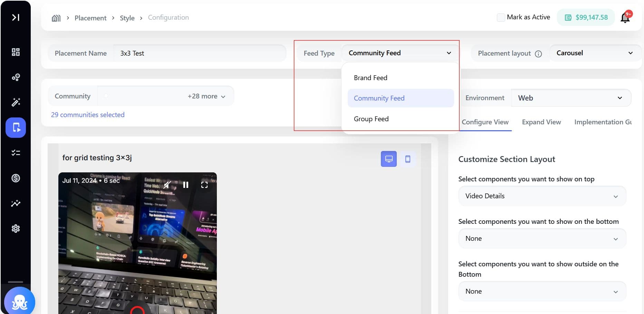Image resolution: width=644 pixels, height=314 pixels.
Task: Go to home via breadcrumb building icon
Action: click(56, 18)
